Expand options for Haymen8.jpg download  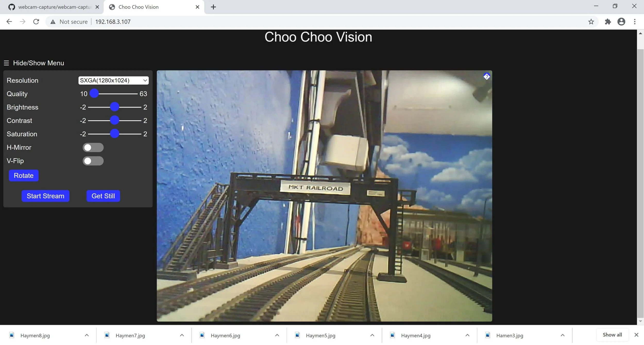point(87,335)
